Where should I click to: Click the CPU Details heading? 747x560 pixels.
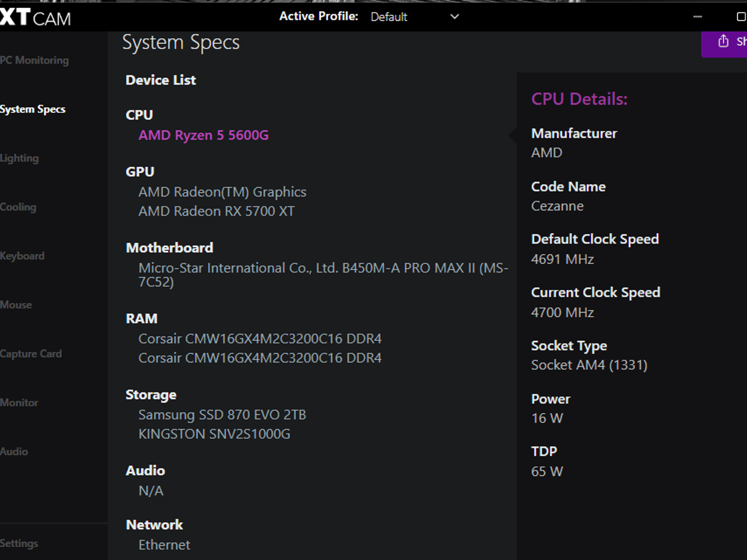coord(579,99)
